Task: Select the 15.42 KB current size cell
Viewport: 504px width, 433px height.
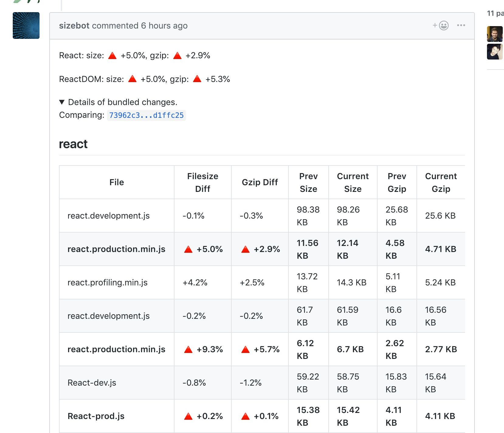Action: point(353,416)
